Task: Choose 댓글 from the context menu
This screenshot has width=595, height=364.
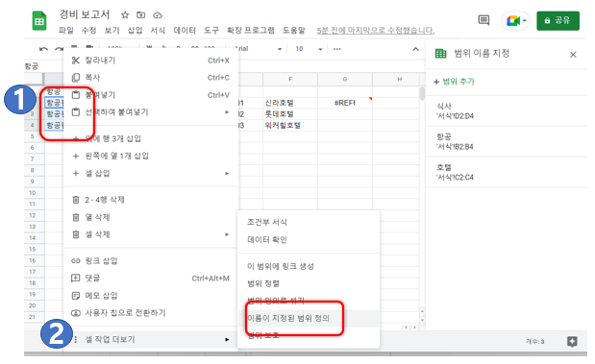Action: 151,279
